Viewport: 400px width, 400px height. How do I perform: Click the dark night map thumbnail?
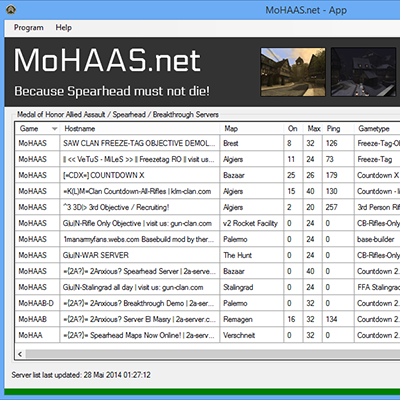(x=364, y=72)
